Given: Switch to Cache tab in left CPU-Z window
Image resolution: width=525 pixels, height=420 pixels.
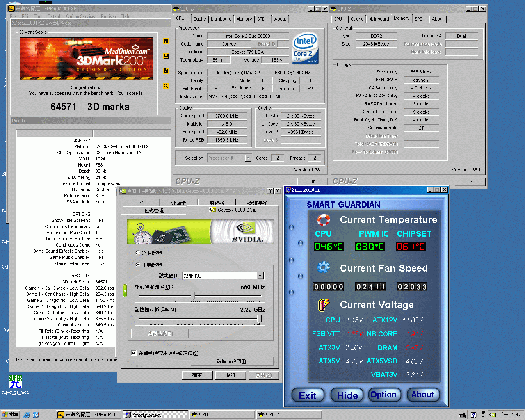Looking at the screenshot, I should tap(200, 19).
